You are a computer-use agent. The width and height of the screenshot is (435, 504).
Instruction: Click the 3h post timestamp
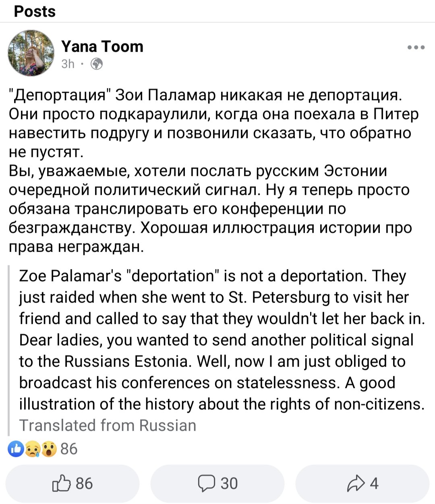tap(68, 64)
